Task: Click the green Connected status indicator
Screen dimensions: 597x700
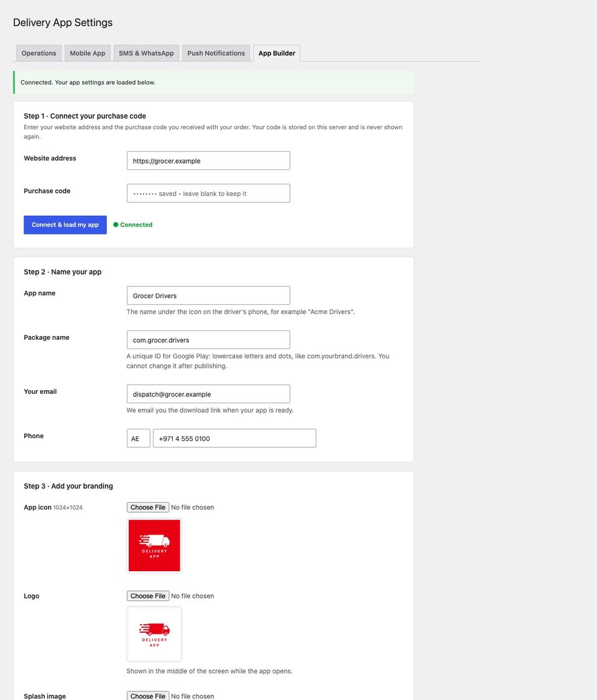Action: tap(133, 225)
